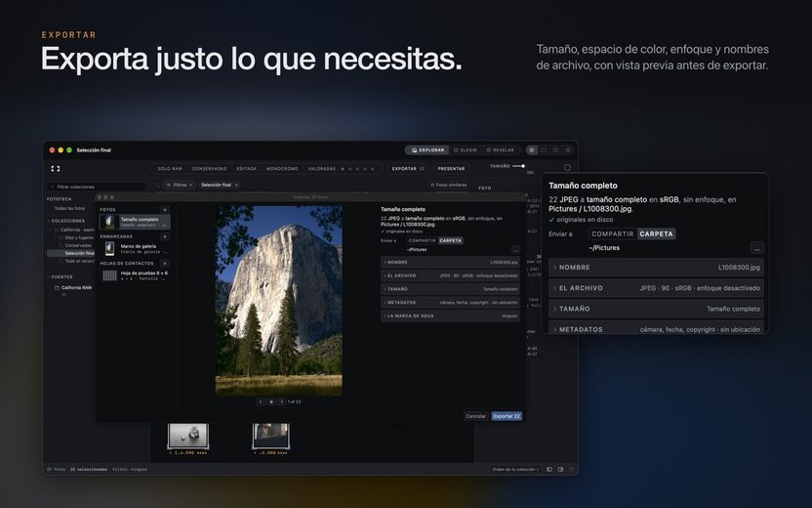Viewport: 812px width, 508px height.
Task: Click Fotos similares button
Action: pyautogui.click(x=449, y=185)
